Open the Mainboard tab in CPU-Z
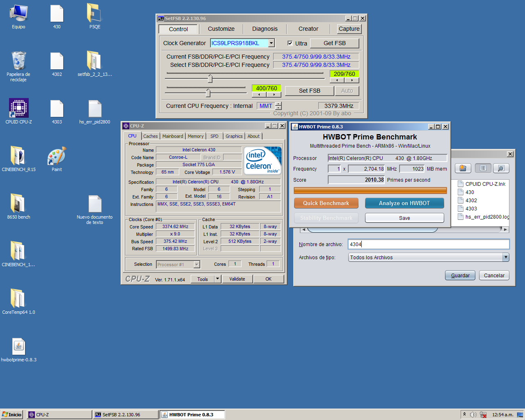525x420 pixels. [173, 136]
